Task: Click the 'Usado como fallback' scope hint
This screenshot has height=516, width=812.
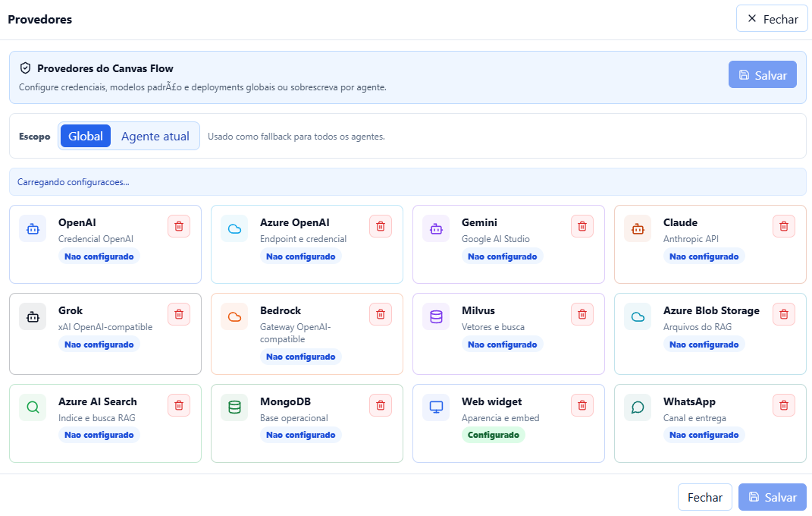Action: [296, 137]
